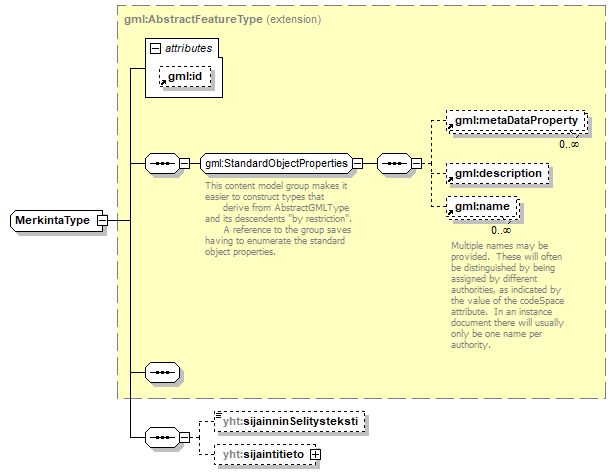The height and width of the screenshot is (474, 616).
Task: Click sequence icon right of gml:StandardObjectProperties
Action: pos(394,163)
